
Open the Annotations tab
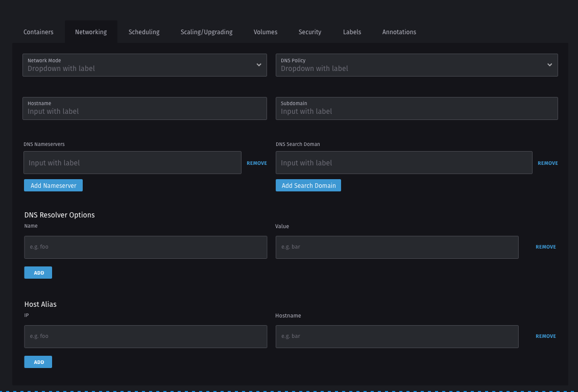399,32
